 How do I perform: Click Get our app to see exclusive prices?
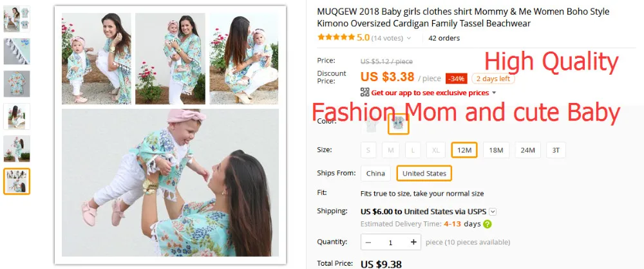click(x=430, y=93)
